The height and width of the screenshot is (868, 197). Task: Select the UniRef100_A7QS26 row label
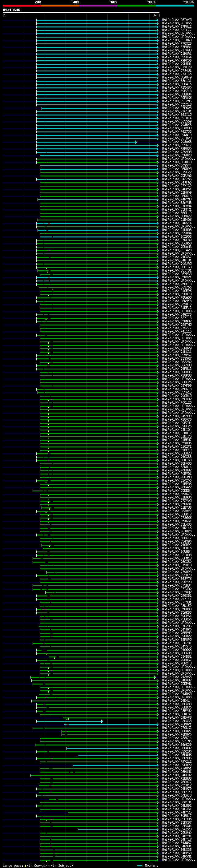point(177,43)
